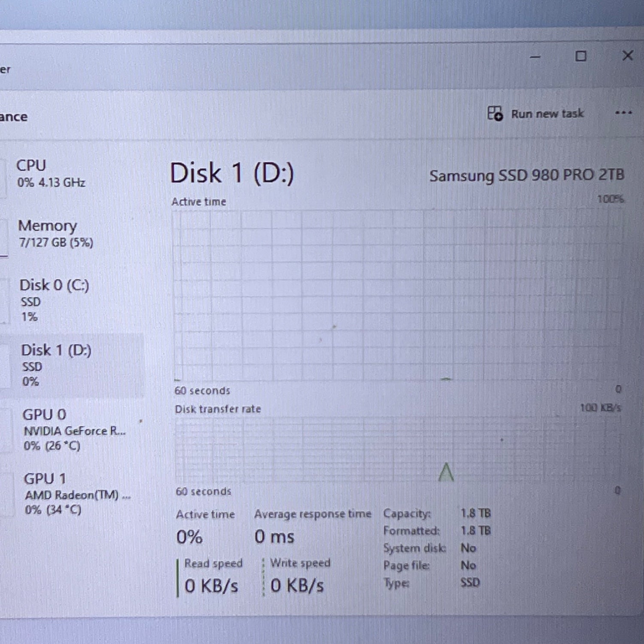
Task: Minimize the Task Manager window
Action: coord(535,57)
